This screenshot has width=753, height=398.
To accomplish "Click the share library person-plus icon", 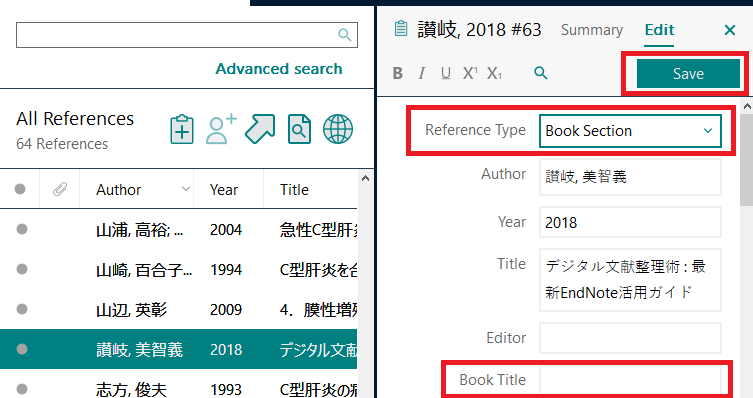I will pos(221,129).
